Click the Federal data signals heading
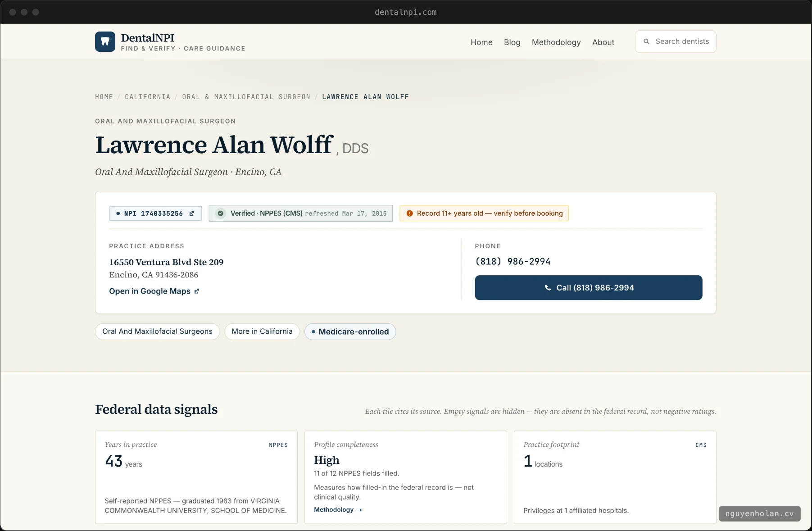Screen dimensions: 812x531 (156, 409)
